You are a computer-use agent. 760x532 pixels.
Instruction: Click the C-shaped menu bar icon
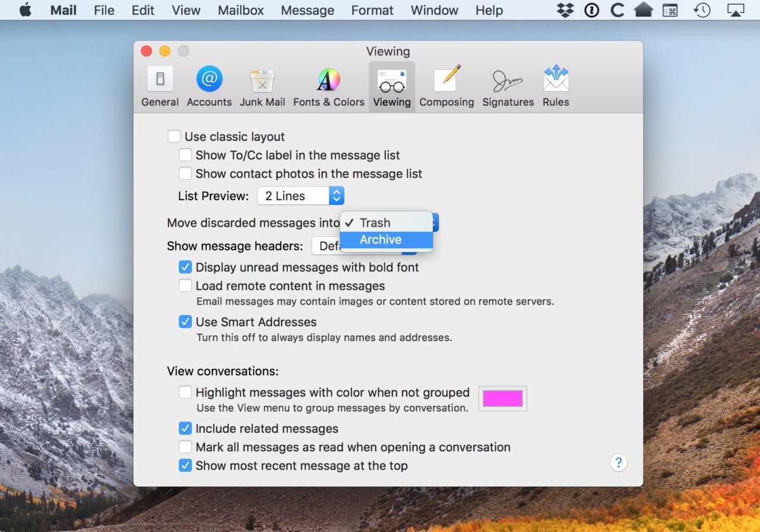click(617, 10)
